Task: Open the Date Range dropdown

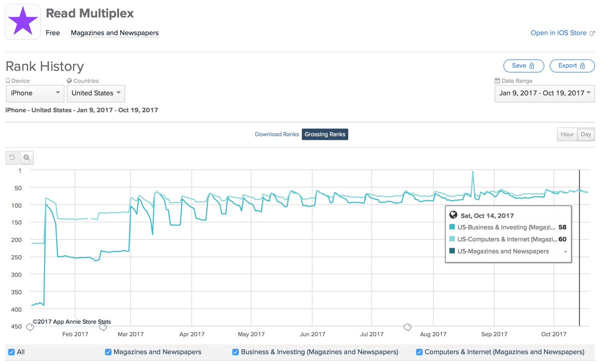Action: [544, 93]
